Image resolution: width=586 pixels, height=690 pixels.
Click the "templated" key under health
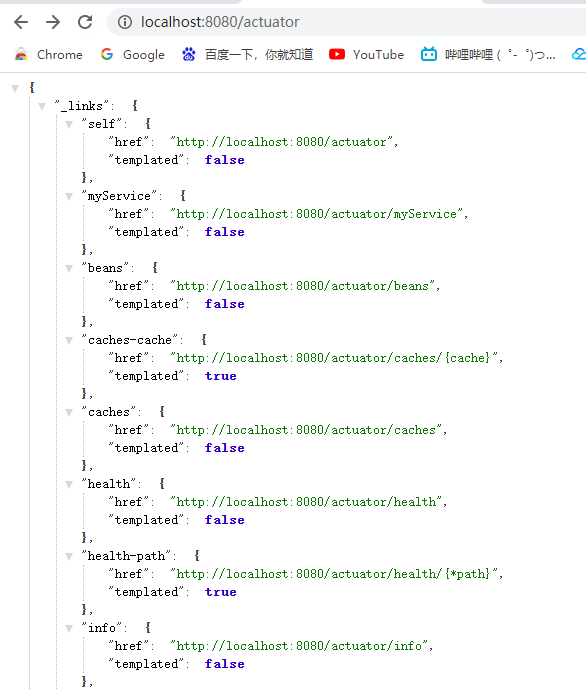146,520
